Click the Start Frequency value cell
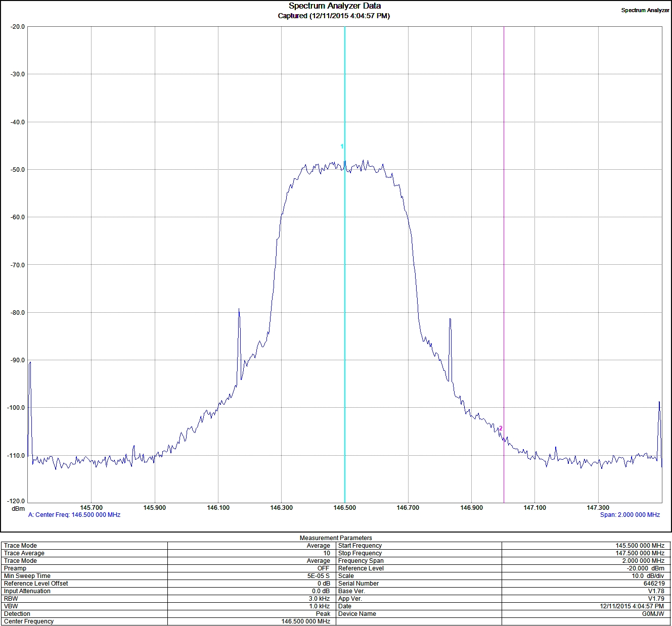This screenshot has width=672, height=626. click(640, 546)
